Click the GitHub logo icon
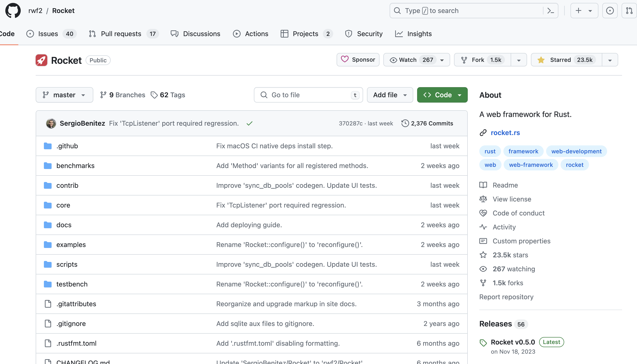637x364 pixels. point(13,11)
